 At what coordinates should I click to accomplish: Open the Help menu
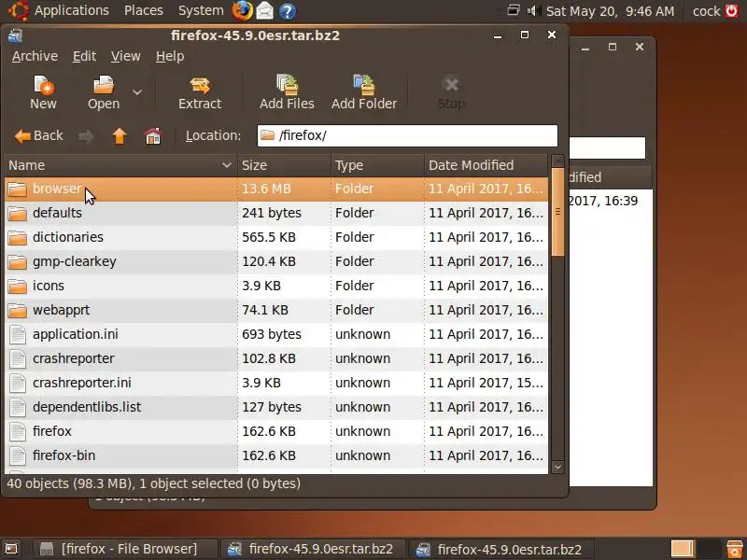[170, 56]
